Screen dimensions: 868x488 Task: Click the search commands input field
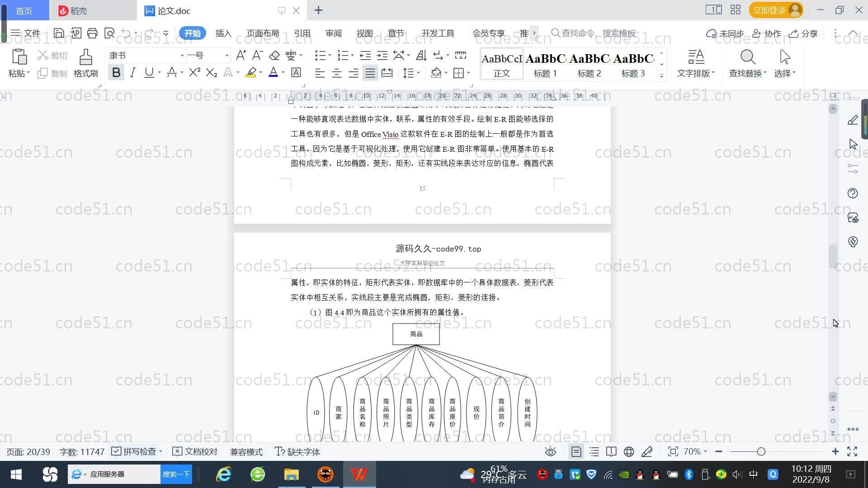click(x=598, y=33)
